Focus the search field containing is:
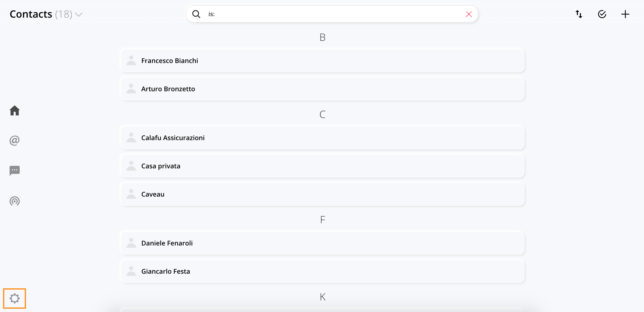The height and width of the screenshot is (312, 644). tap(332, 14)
